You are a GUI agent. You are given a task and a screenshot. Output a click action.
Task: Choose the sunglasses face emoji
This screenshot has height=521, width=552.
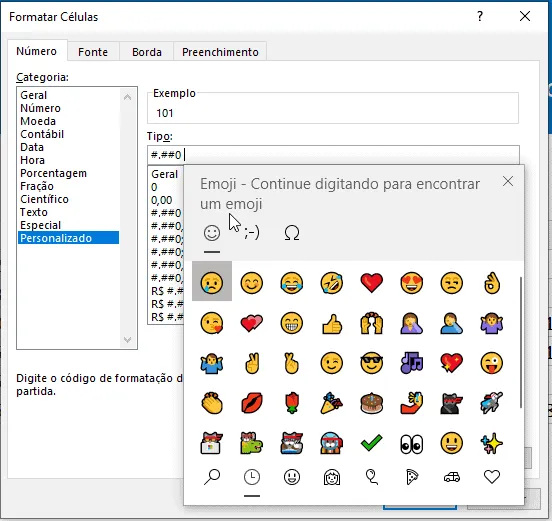pyautogui.click(x=372, y=363)
